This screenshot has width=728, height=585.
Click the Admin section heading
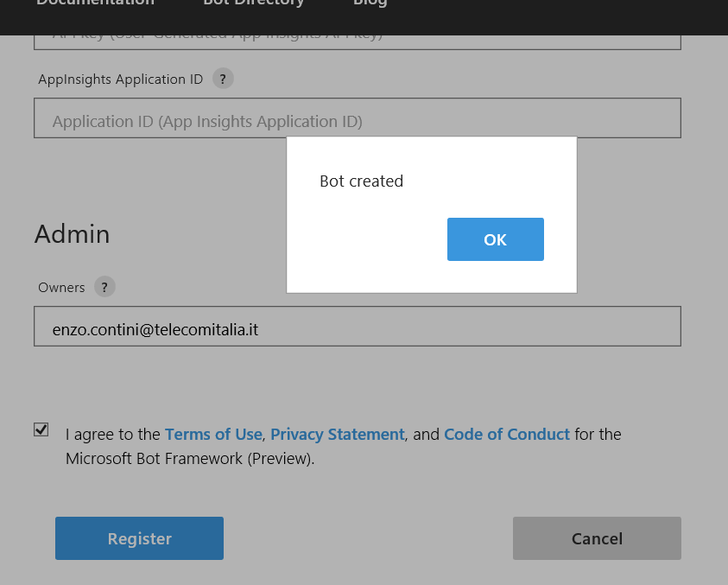click(72, 233)
